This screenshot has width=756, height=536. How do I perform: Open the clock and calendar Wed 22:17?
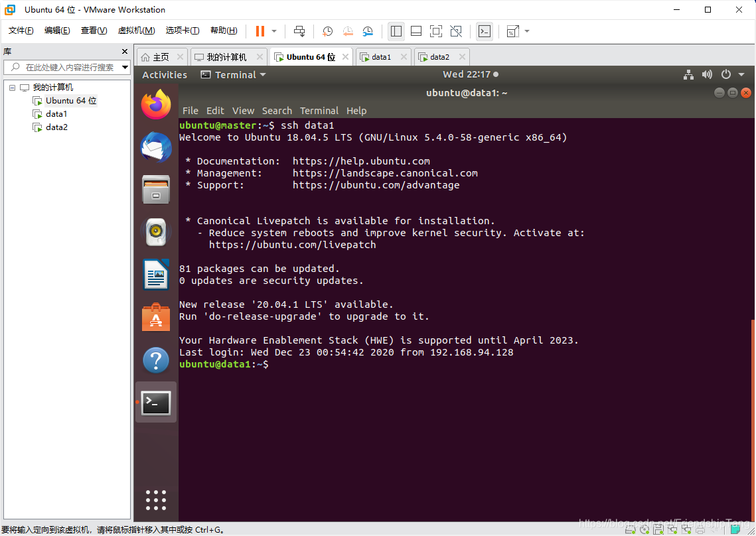coord(470,74)
